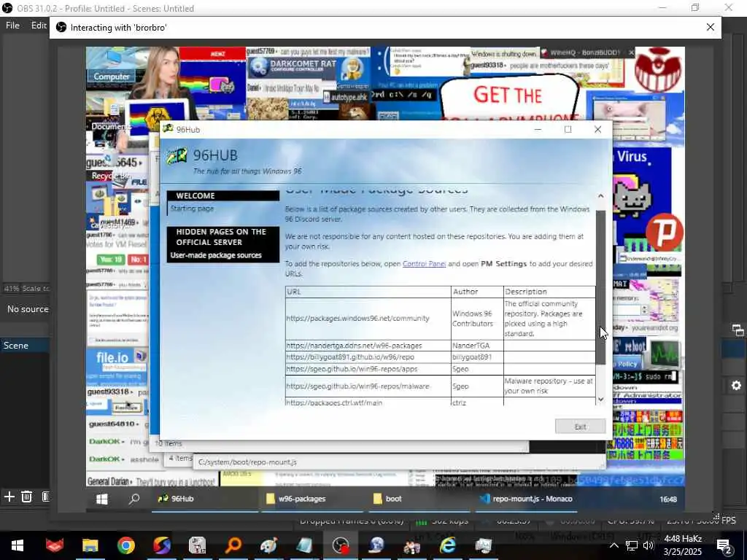The image size is (747, 560).
Task: Click the billygoat891 author cell
Action: [477, 357]
